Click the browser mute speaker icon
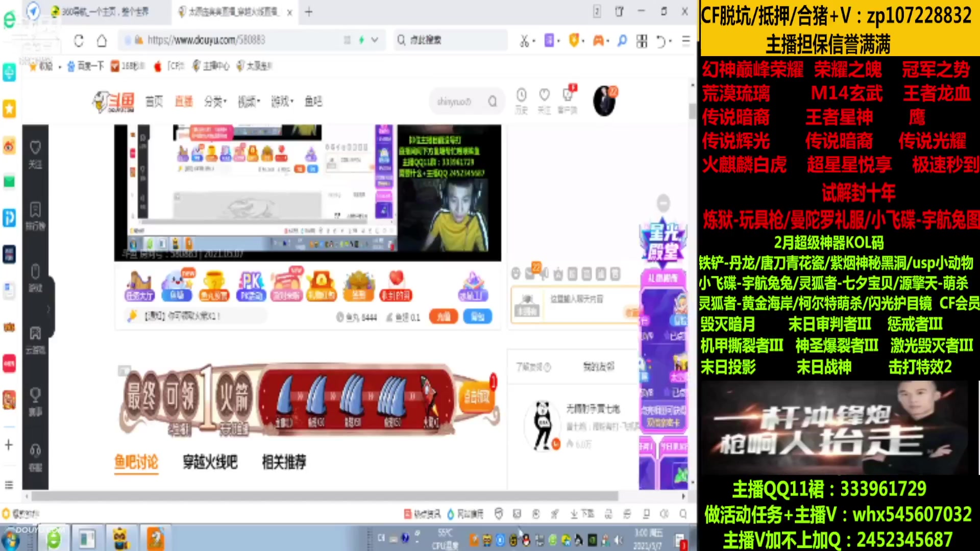This screenshot has width=980, height=551. tap(665, 514)
